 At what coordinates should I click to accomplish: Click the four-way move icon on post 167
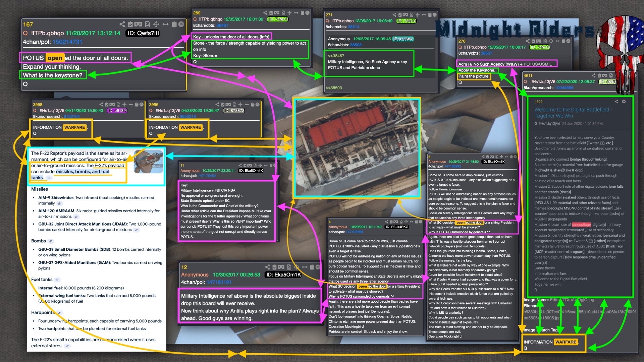[x=156, y=24]
